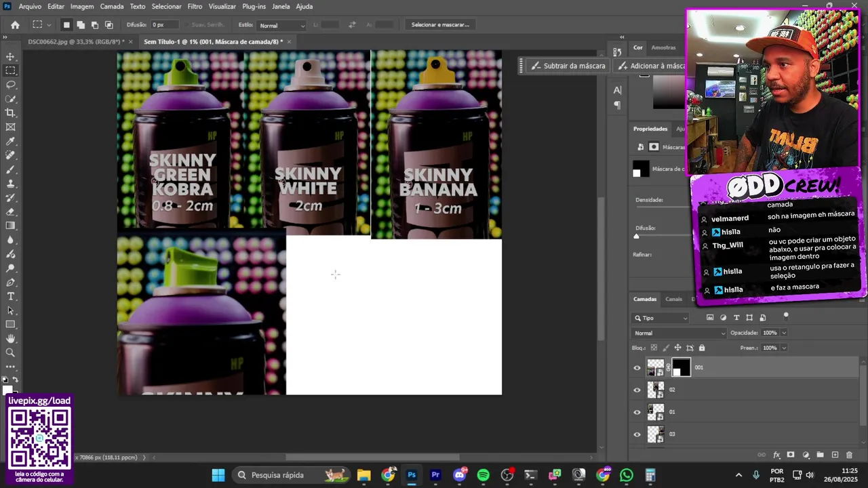Select the Frame tool
The image size is (868, 488).
[10, 127]
